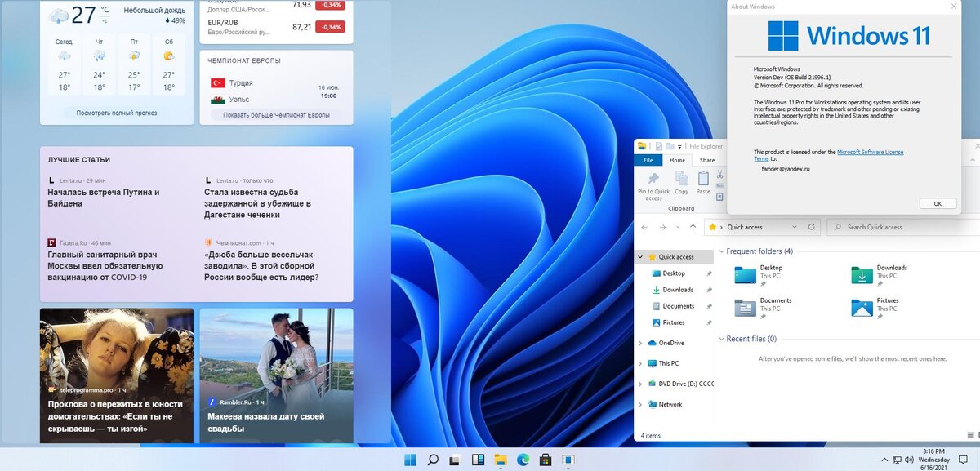Open the Start menu on the taskbar
Screen dimensions: 980x471
[410, 460]
